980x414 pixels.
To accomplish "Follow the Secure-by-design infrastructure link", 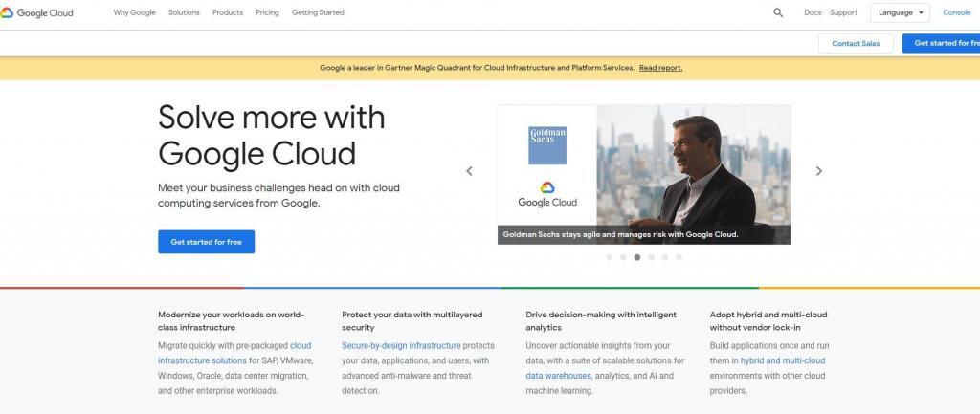I will pos(401,345).
